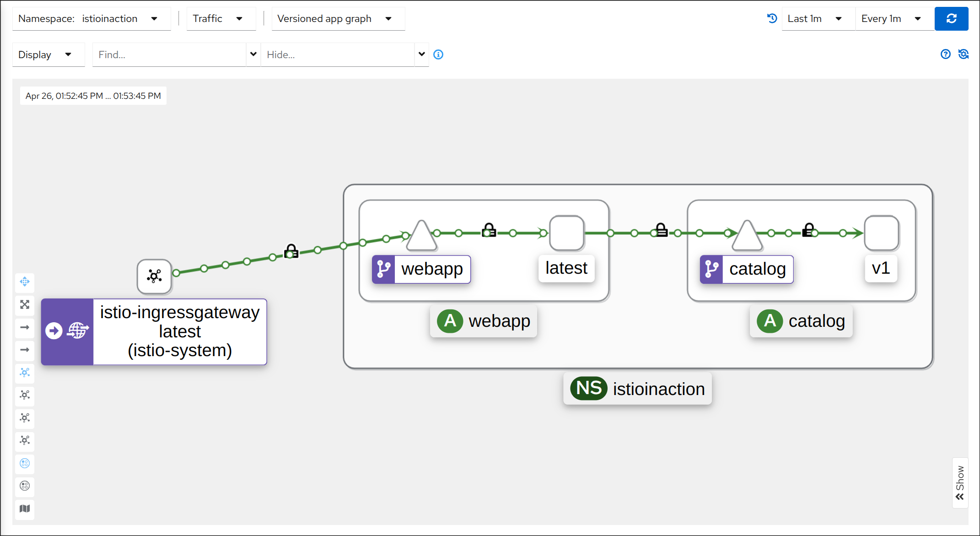Click the graph time range timestamp
Viewport: 980px width, 536px height.
[x=93, y=96]
